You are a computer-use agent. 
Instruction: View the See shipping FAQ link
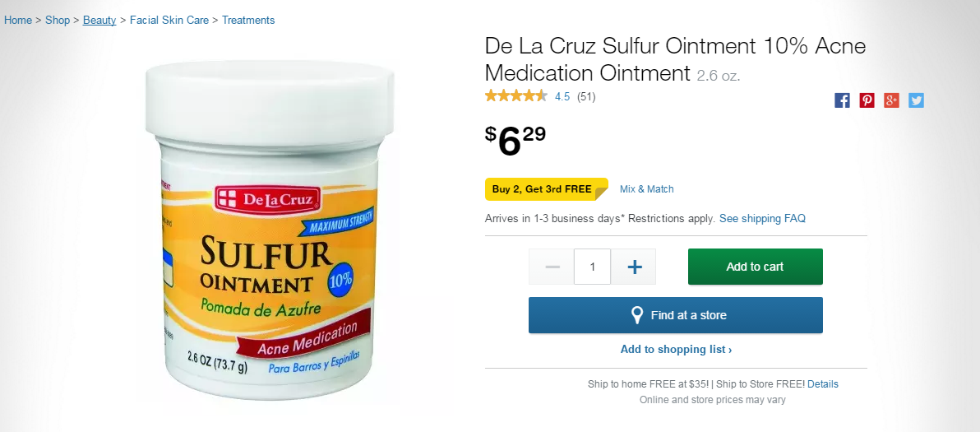pos(762,219)
